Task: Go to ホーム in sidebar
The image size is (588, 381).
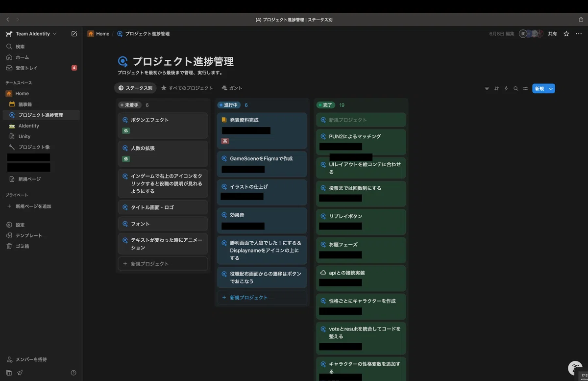Action: [41, 57]
